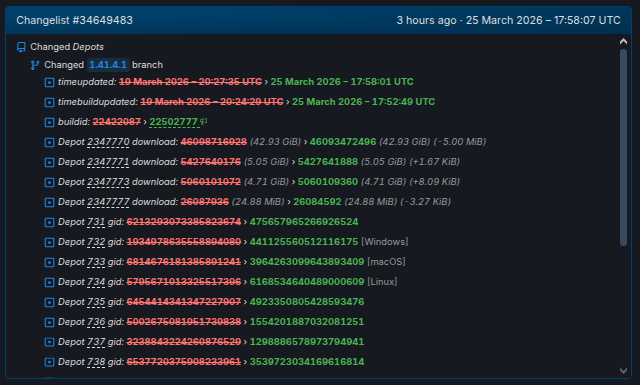
Task: Click new download size 26084592
Action: point(317,202)
